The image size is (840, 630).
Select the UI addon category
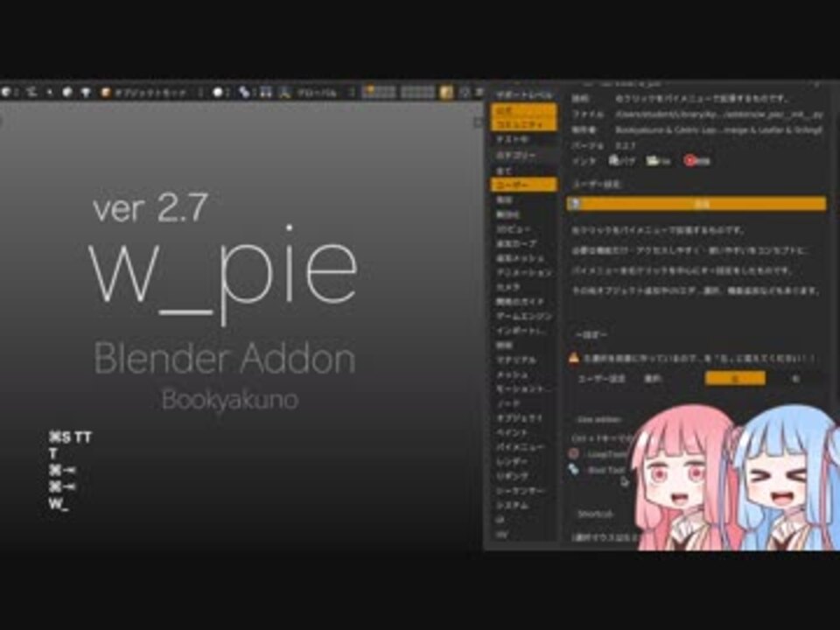(x=523, y=520)
